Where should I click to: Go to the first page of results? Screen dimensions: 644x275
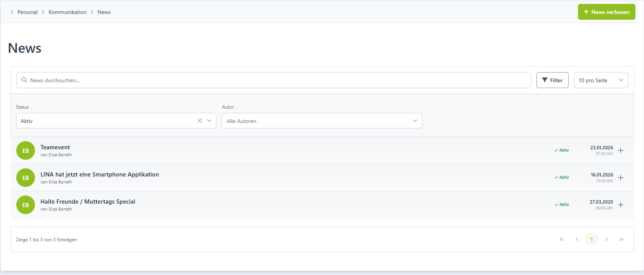click(x=562, y=239)
